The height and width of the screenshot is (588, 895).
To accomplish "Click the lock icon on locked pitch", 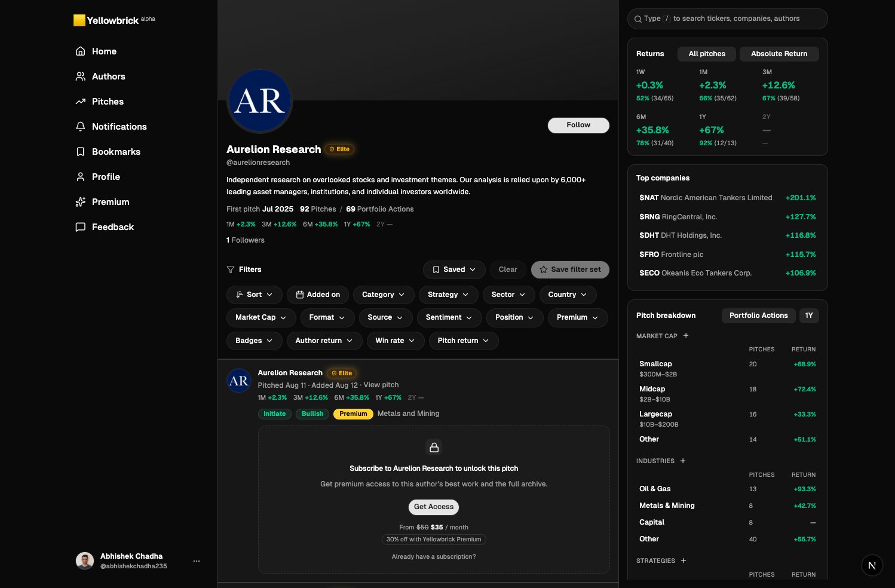I will click(434, 447).
